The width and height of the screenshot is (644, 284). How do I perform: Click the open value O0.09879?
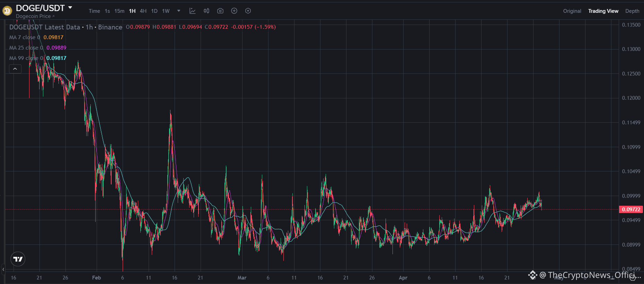[x=138, y=27]
